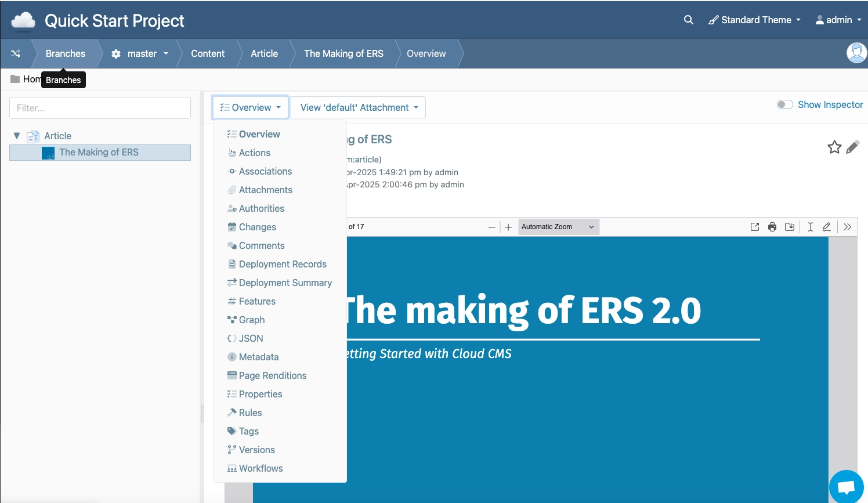Open the chat bubble support widget
The image size is (868, 503).
click(x=846, y=486)
